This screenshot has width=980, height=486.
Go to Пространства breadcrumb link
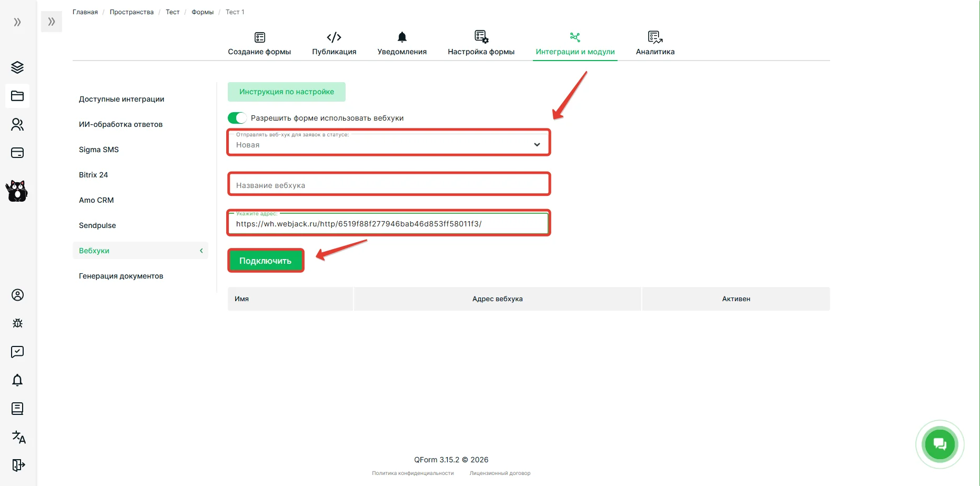[x=132, y=12]
